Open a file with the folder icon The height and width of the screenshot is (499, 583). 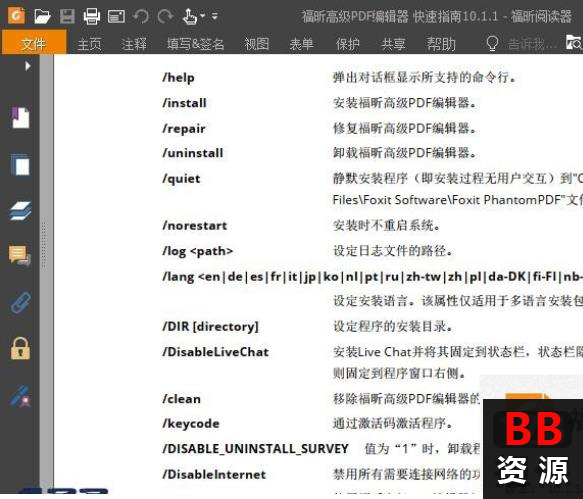tap(42, 16)
